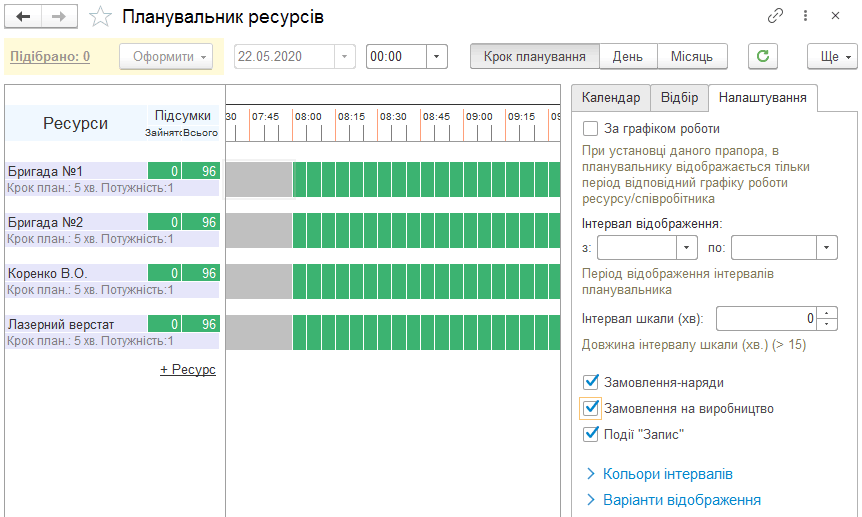862x517 pixels.
Task: Click the Інтервал шкали (хв) value field
Action: point(766,318)
